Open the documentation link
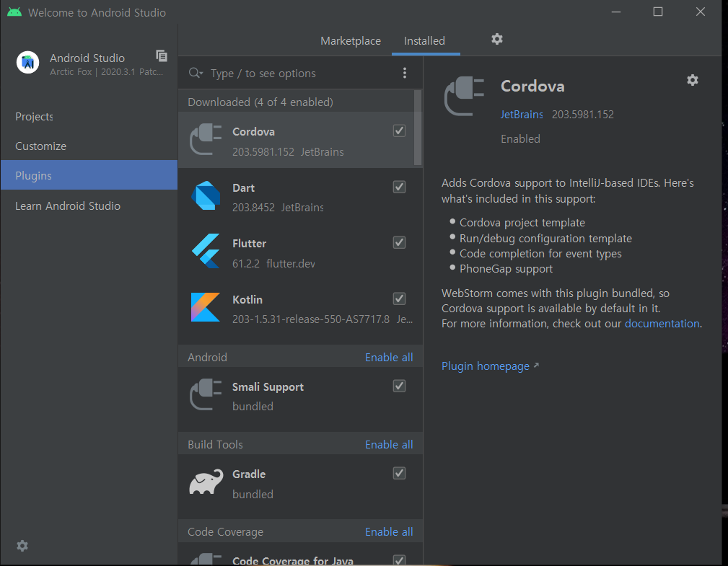This screenshot has width=728, height=566. (662, 323)
